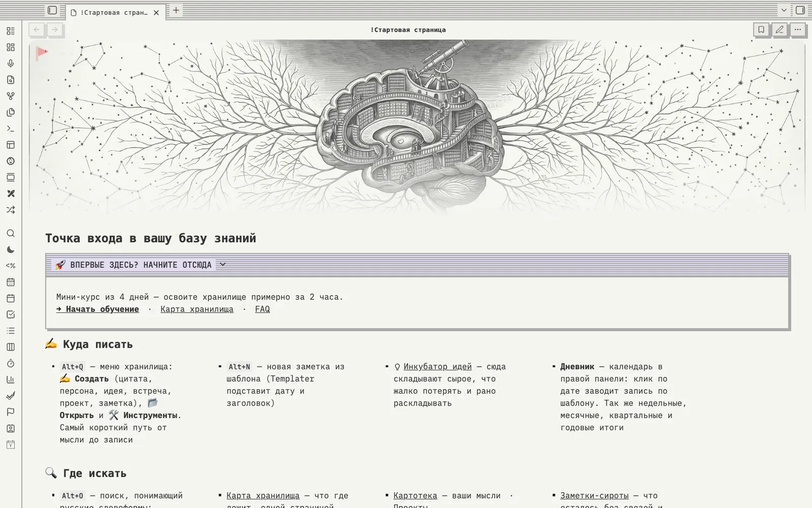Click the magnifying glass search ribbon icon
812x508 pixels.
(x=11, y=233)
